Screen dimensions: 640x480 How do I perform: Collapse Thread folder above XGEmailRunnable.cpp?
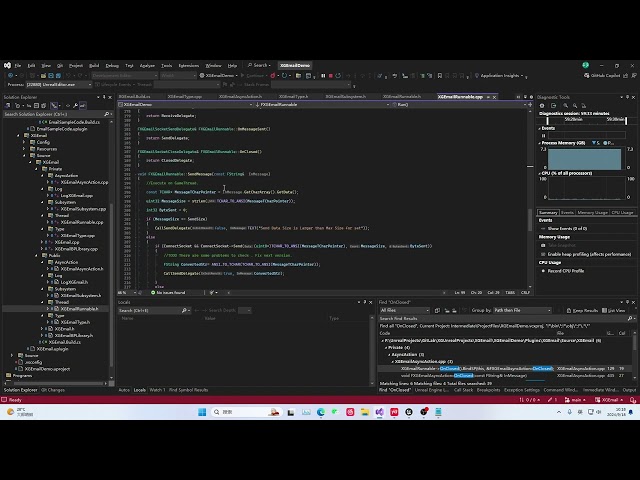coord(42,216)
